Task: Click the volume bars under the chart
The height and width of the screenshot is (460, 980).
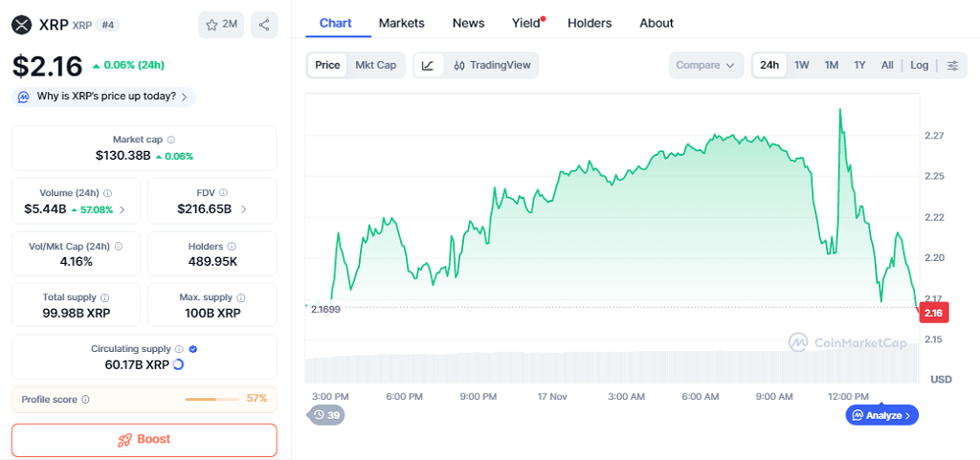Action: pos(612,363)
